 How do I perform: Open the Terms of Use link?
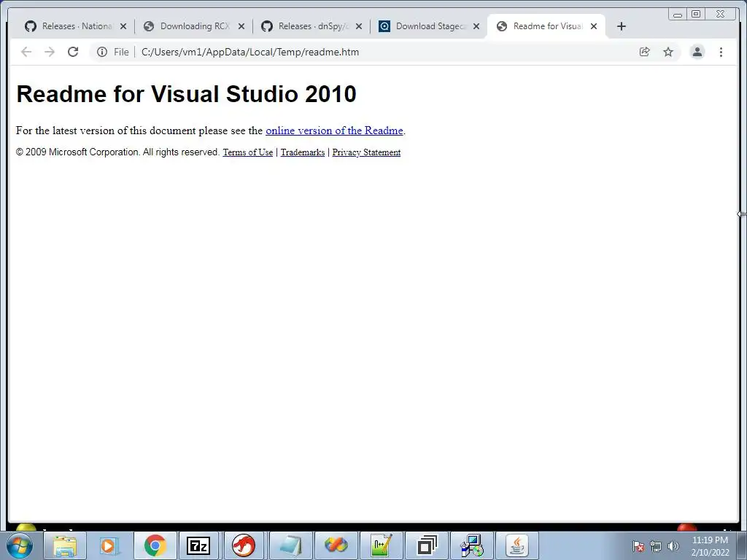[248, 152]
